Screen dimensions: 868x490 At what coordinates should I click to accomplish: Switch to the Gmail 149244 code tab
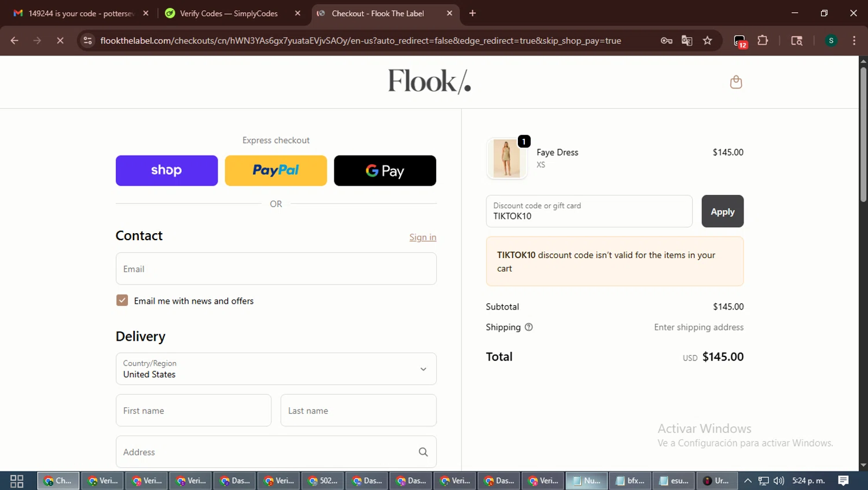[81, 13]
